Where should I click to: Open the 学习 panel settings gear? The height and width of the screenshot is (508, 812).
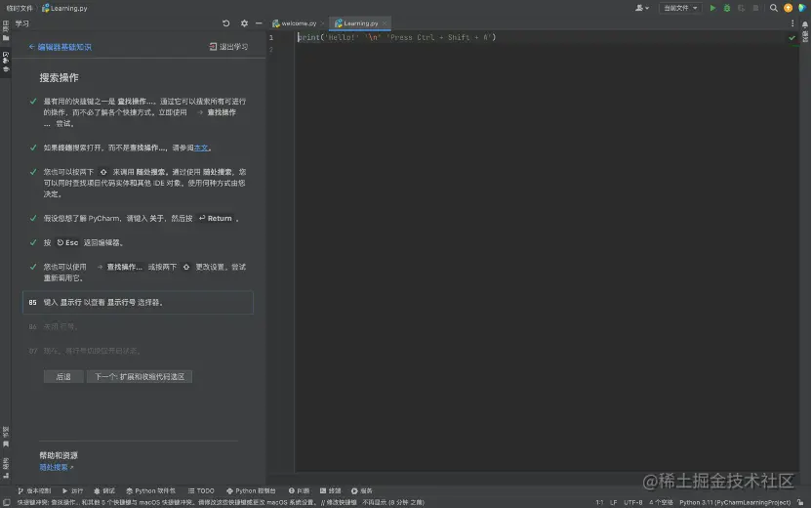(244, 23)
